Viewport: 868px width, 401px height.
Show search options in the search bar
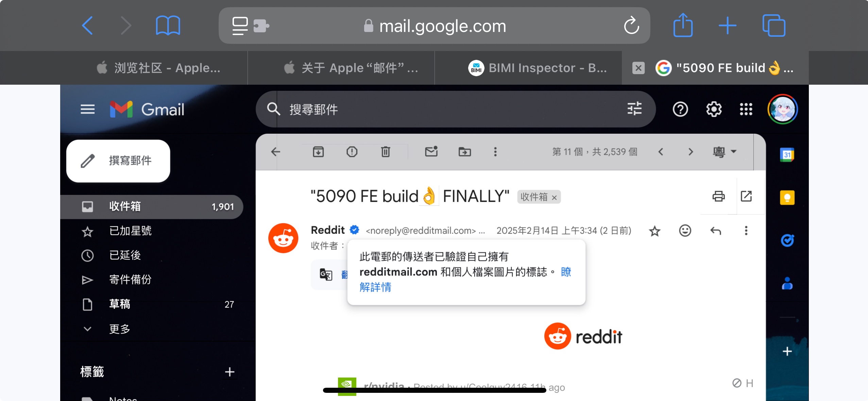pyautogui.click(x=634, y=109)
